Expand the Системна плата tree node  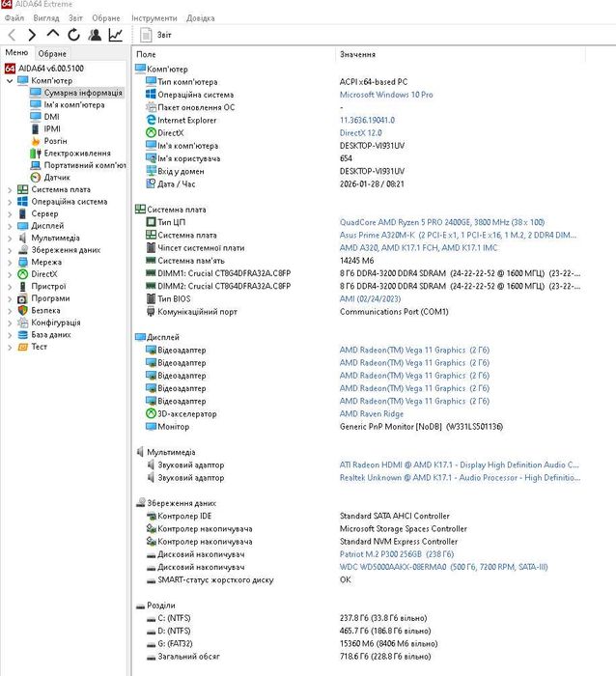coord(10,189)
